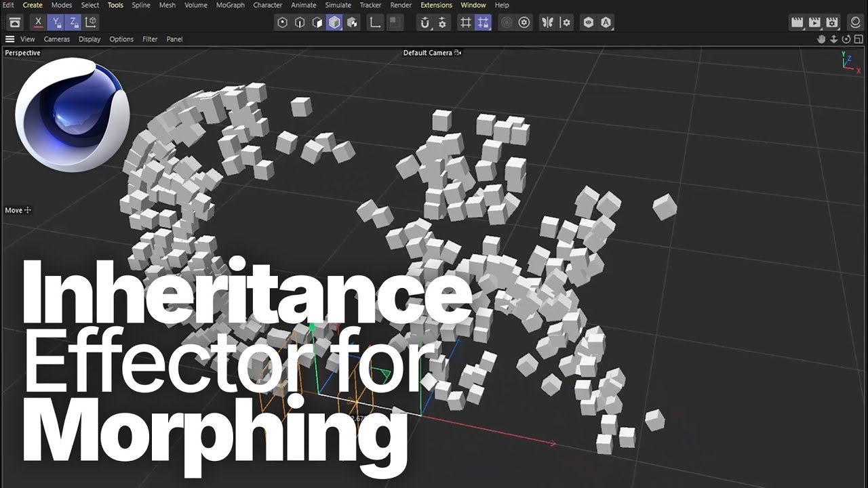Maximize viewport with toggle view icon

(859, 39)
